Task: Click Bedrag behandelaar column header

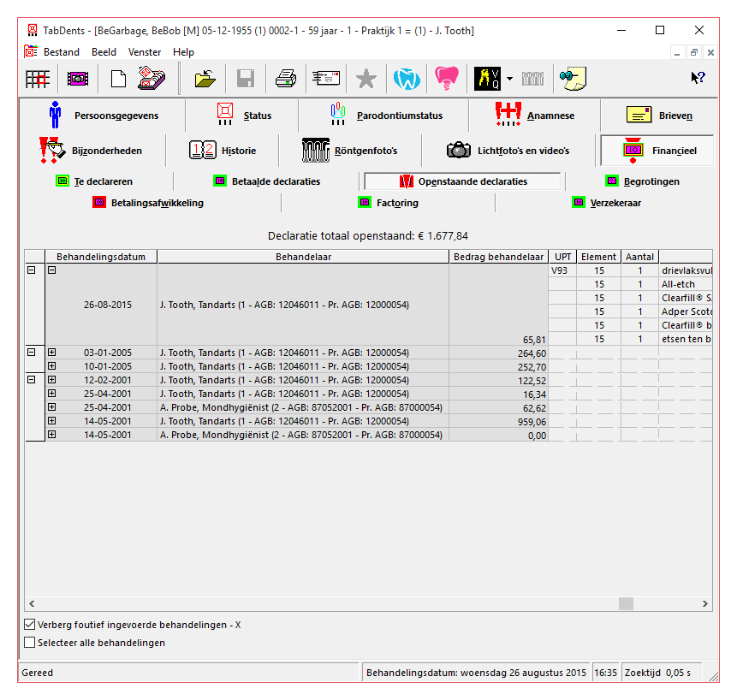Action: pyautogui.click(x=499, y=257)
